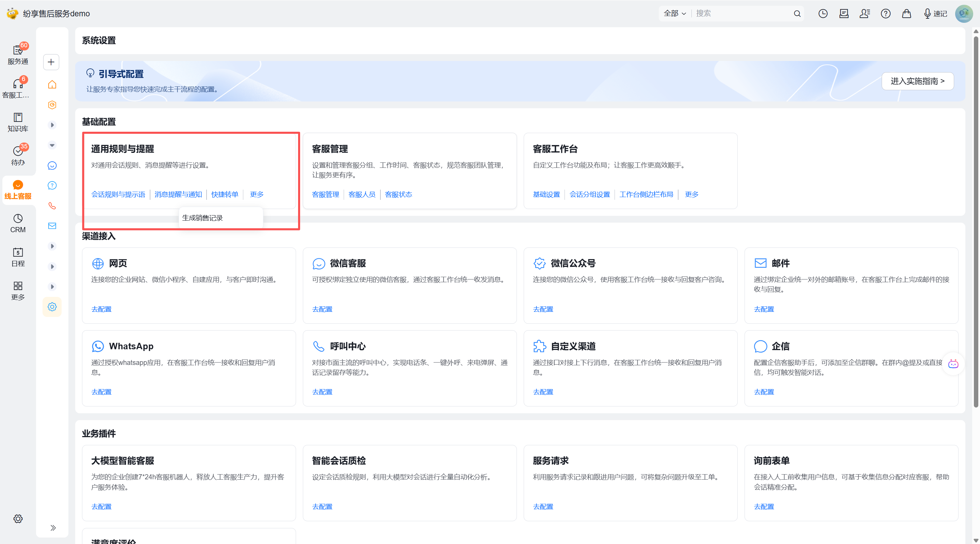Open the 知识库 knowledge base icon
980x544 pixels.
coord(17,122)
